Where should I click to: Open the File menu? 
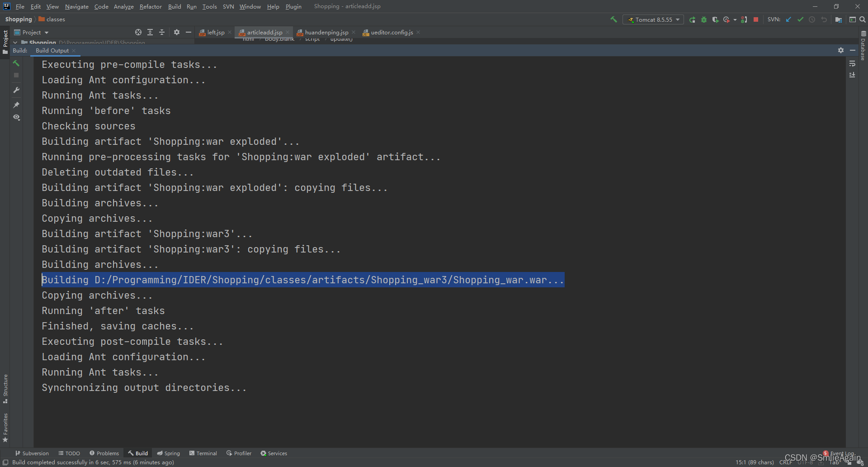(x=20, y=6)
